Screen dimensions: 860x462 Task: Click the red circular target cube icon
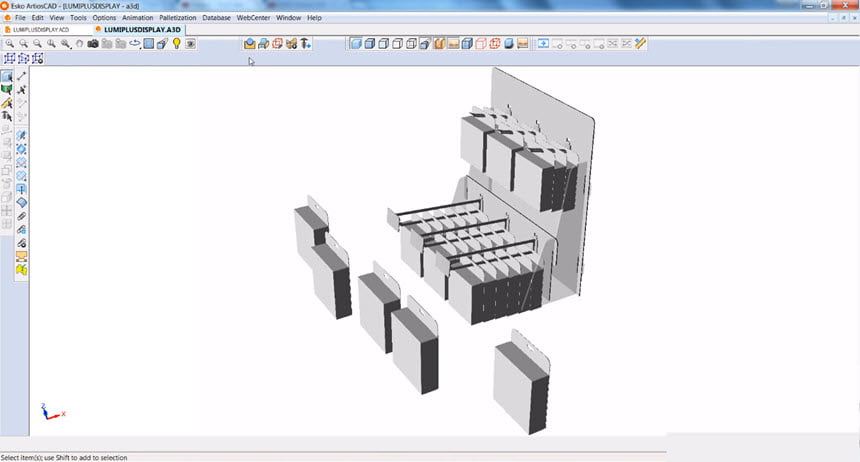(495, 43)
